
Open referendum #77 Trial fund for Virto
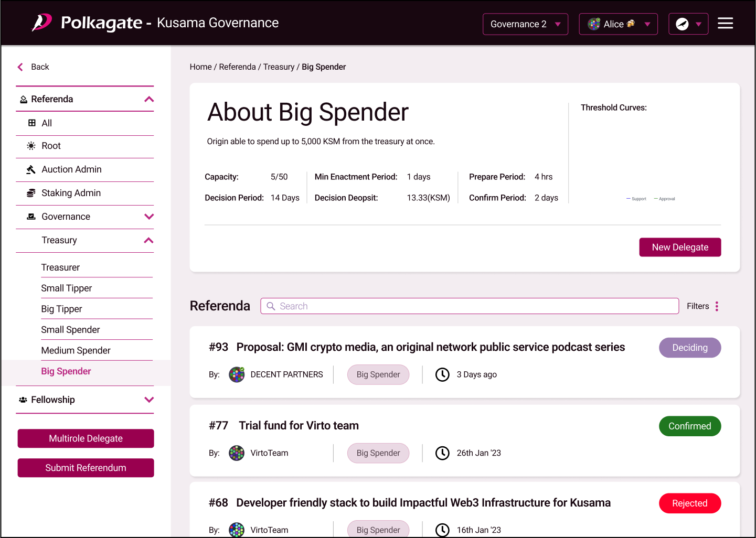point(299,426)
